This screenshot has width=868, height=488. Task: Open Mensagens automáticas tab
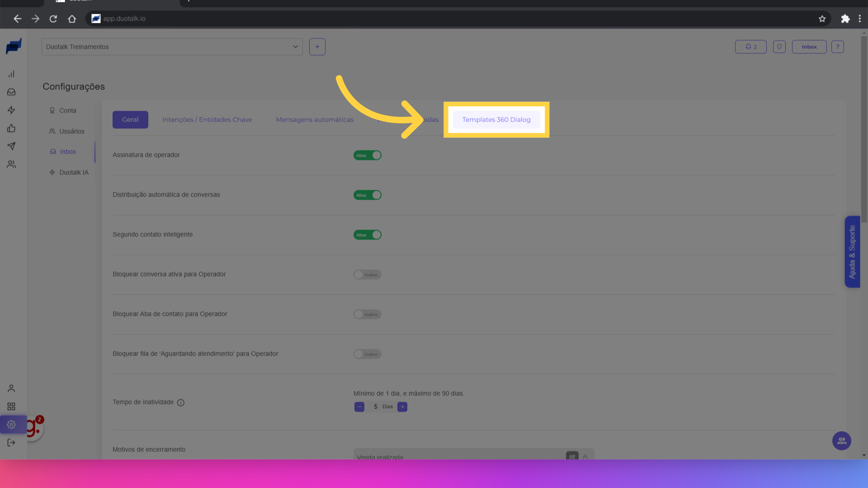point(315,120)
